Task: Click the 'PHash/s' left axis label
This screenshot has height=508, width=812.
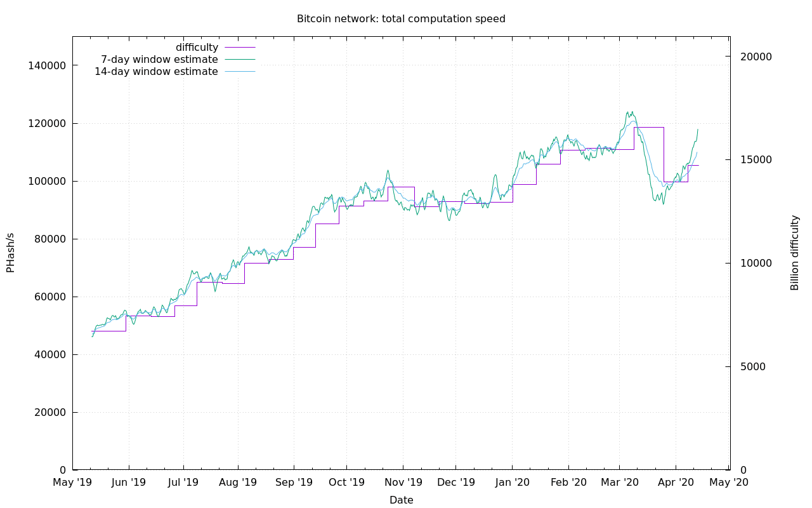Action: pyautogui.click(x=10, y=253)
